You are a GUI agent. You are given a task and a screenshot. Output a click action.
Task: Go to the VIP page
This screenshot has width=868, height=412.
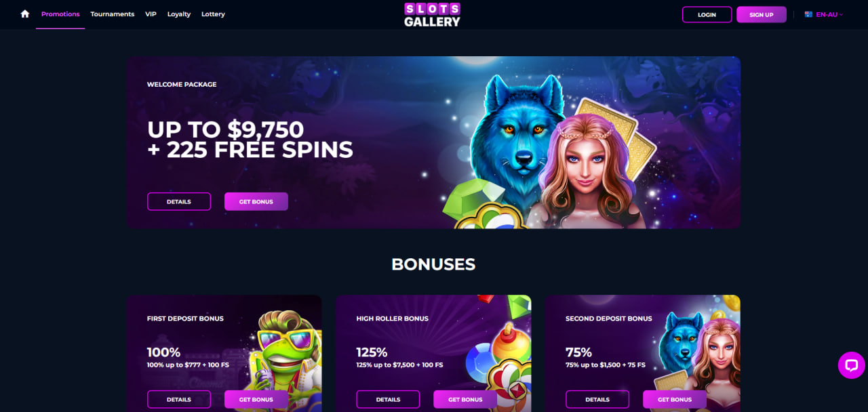tap(151, 14)
